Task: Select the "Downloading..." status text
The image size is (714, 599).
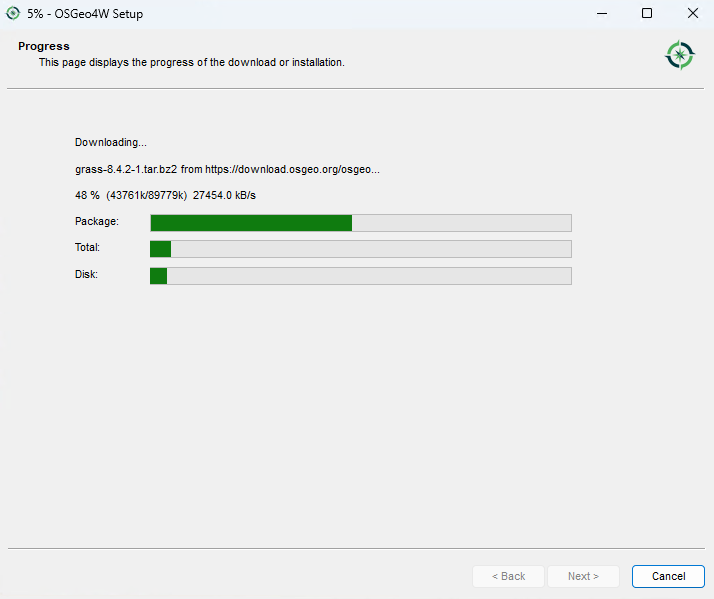Action: tap(111, 143)
